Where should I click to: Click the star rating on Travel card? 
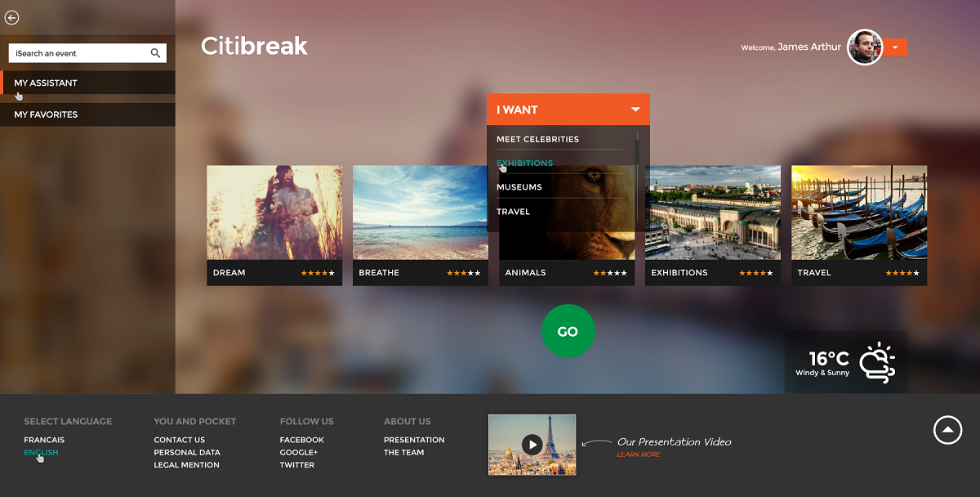point(902,273)
